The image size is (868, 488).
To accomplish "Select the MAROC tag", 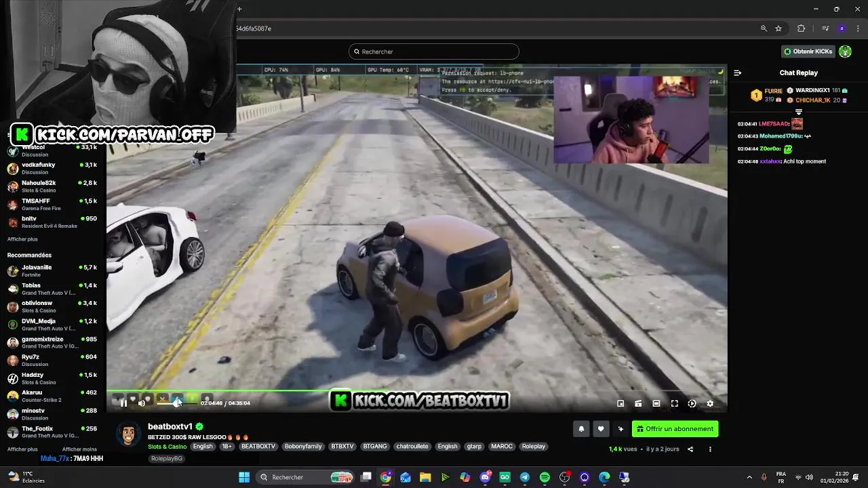I will pyautogui.click(x=502, y=447).
